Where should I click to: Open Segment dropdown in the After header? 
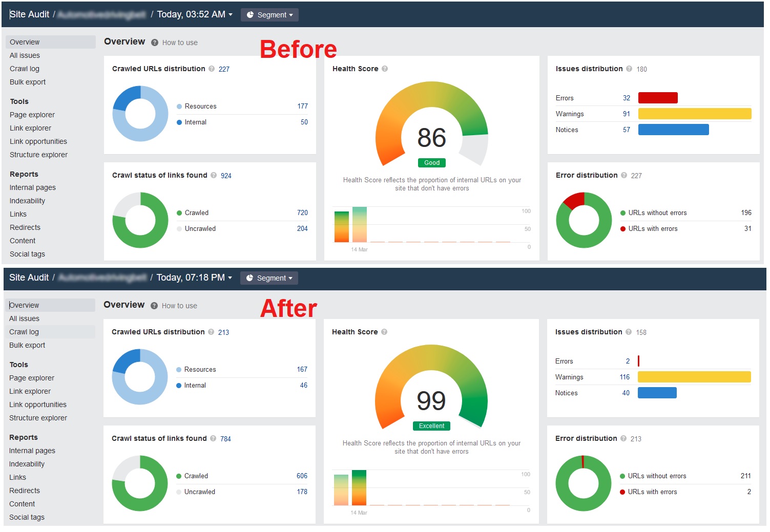pos(269,278)
